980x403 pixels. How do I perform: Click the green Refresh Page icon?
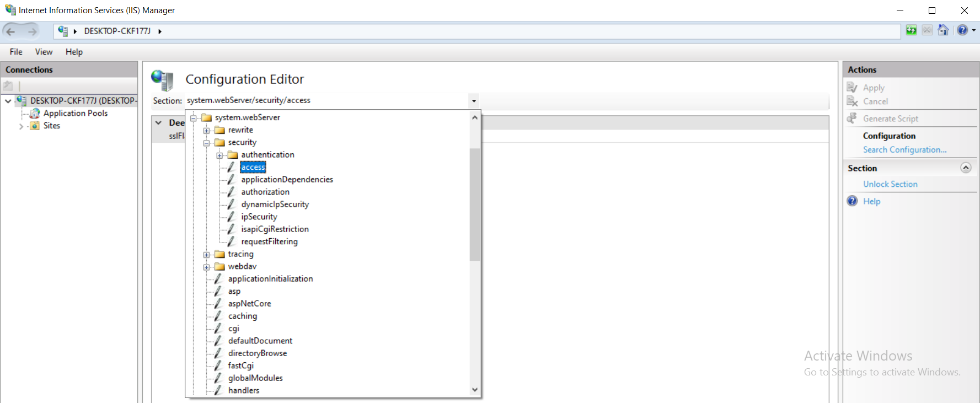(x=912, y=30)
